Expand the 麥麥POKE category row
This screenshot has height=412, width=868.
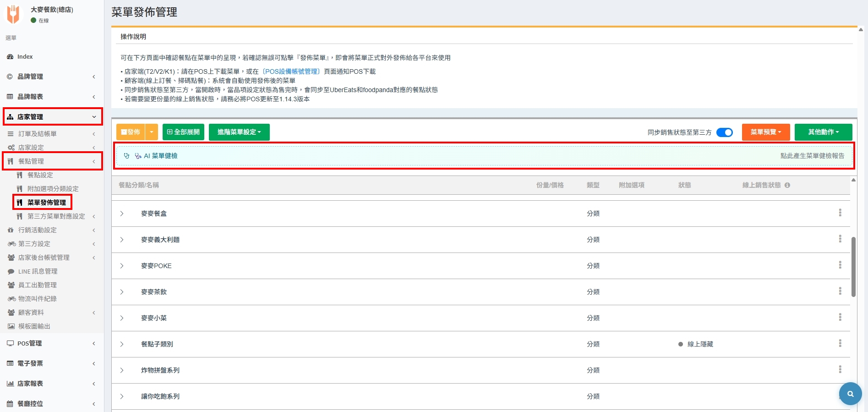(122, 266)
